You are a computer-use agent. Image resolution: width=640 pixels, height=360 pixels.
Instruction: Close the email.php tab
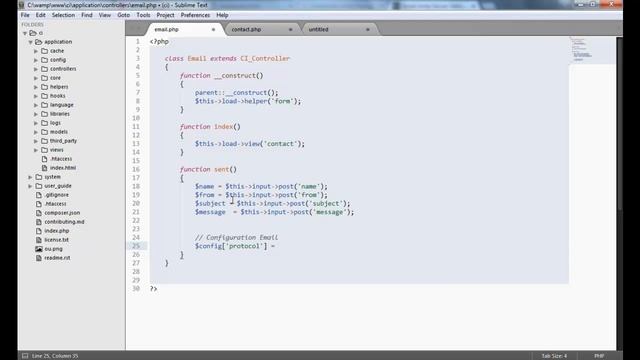point(213,29)
